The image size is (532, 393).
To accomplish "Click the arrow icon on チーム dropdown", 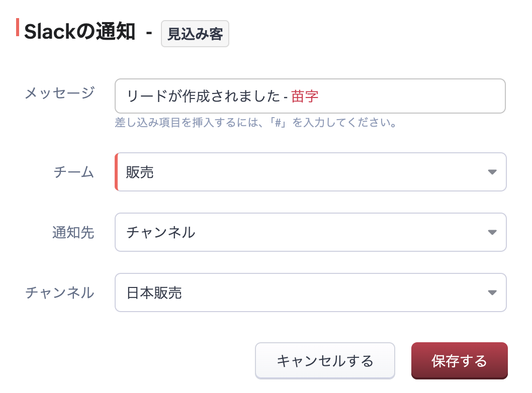I will pyautogui.click(x=492, y=172).
